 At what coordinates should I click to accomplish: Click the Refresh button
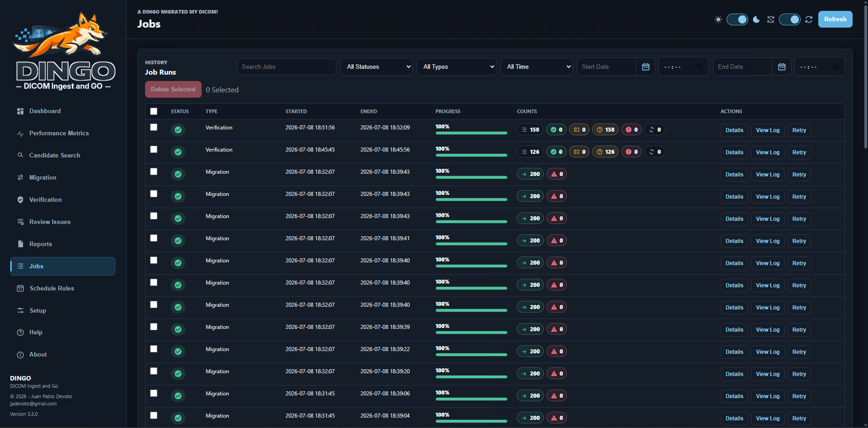tap(835, 19)
